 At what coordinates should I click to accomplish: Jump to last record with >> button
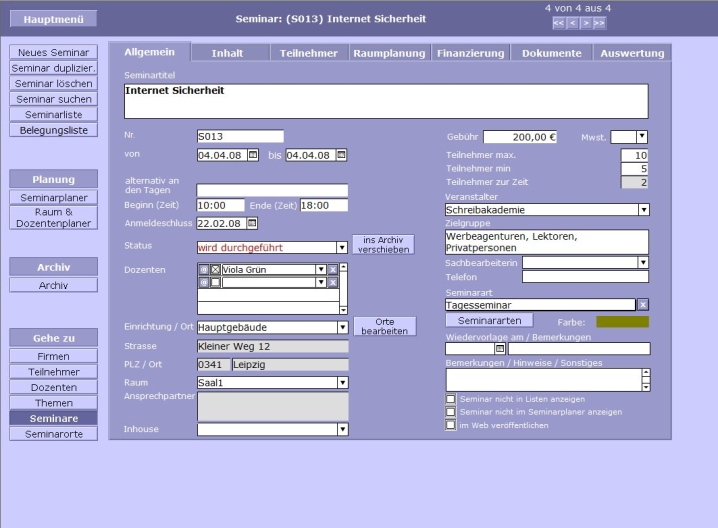click(599, 23)
